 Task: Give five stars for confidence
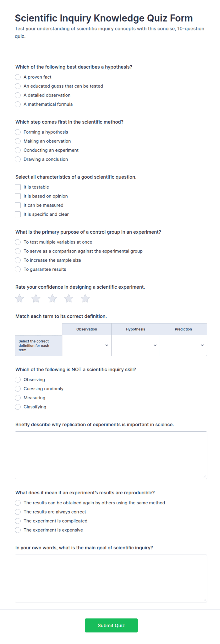85,299
